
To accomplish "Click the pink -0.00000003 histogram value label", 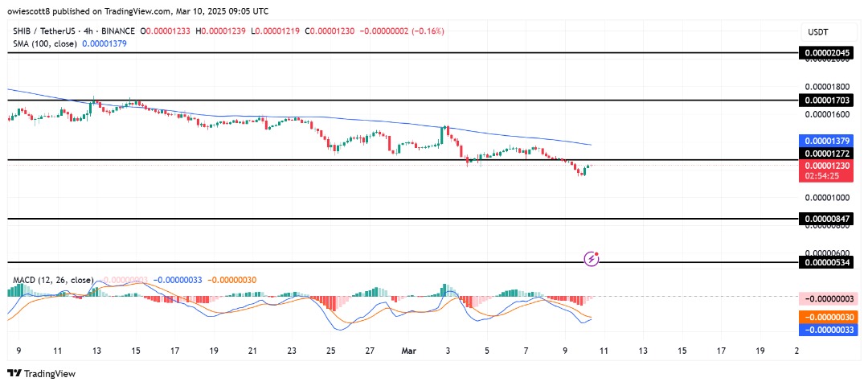I will pos(828,299).
